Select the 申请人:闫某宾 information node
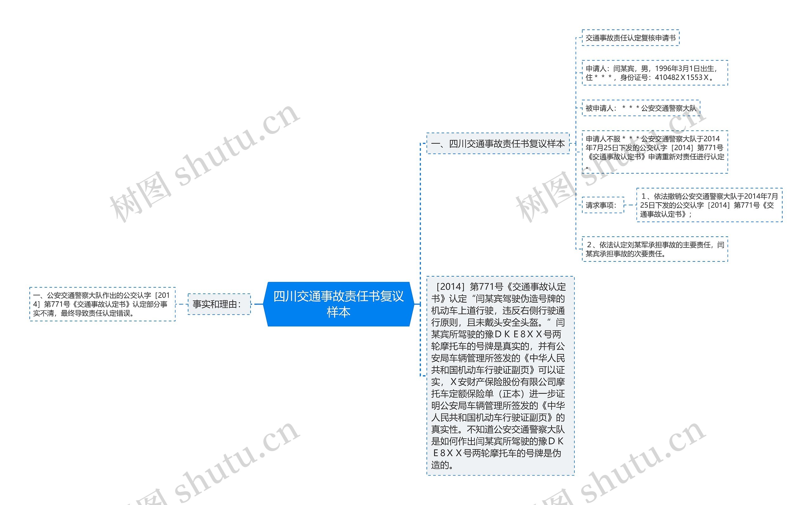 [x=654, y=73]
